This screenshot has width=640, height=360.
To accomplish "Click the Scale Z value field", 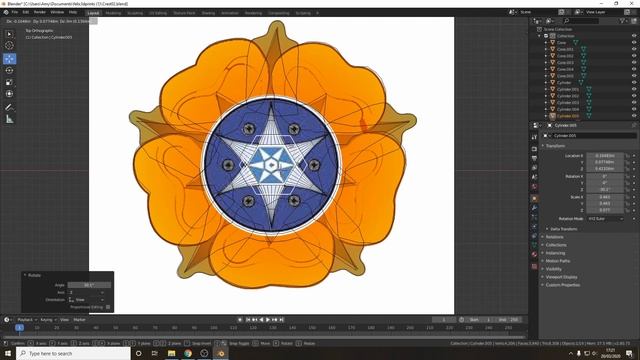I will point(605,210).
